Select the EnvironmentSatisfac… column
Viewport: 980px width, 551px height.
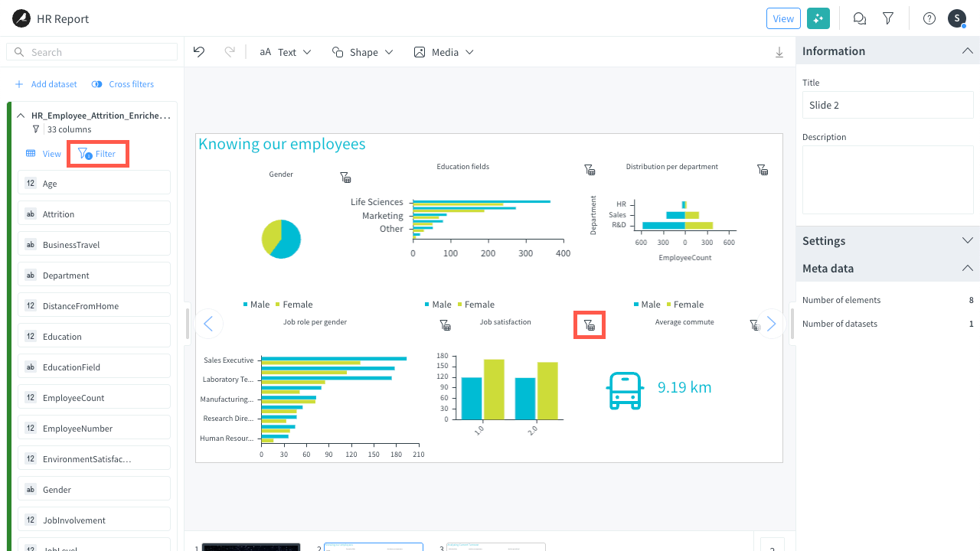[x=93, y=459]
